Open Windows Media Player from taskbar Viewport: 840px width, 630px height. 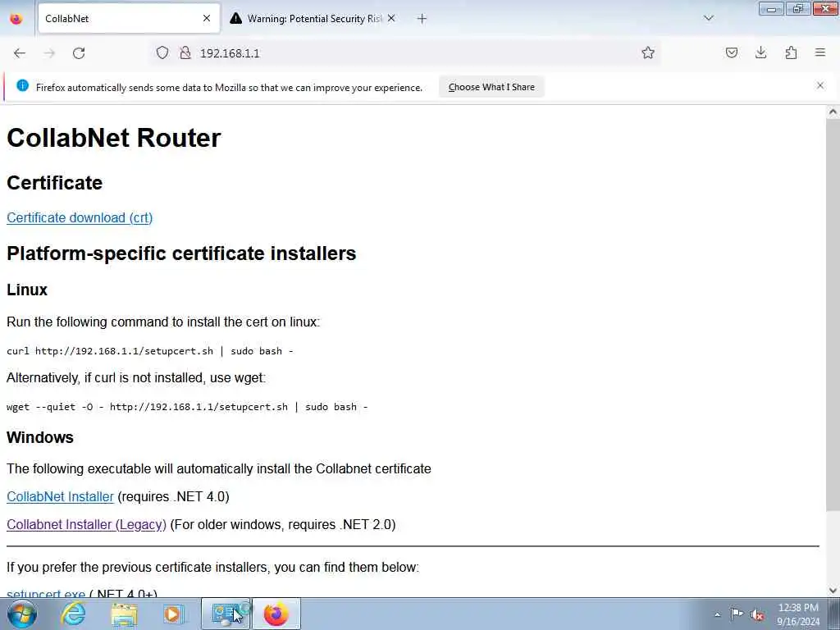coord(173,614)
